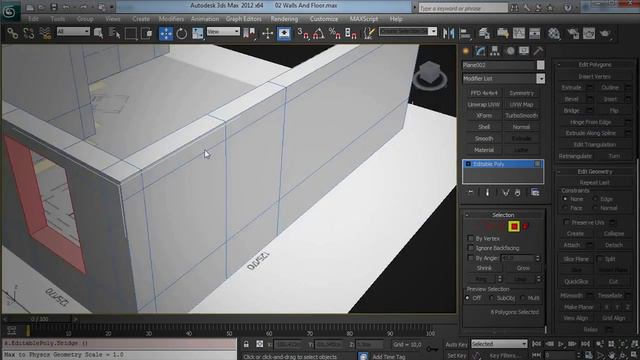The height and width of the screenshot is (360, 640).
Task: Activate the Select and Move tool
Action: coord(166,33)
